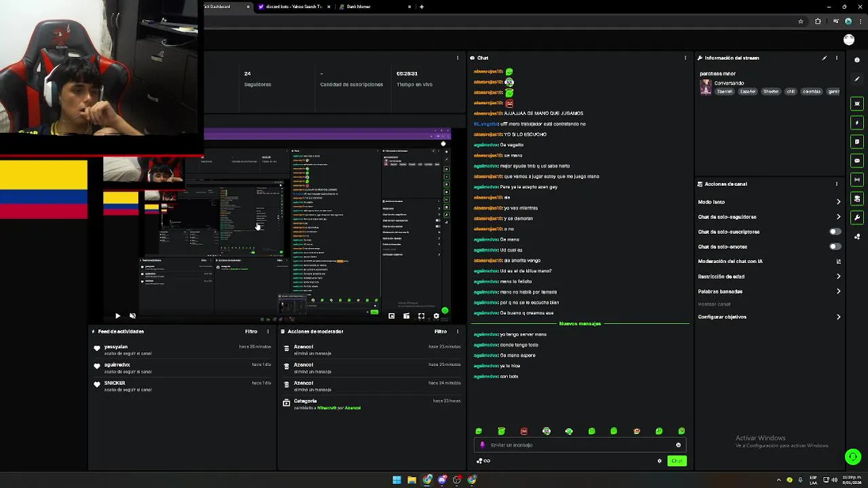Switch to discord bots Yahoo Search tab

tap(294, 7)
